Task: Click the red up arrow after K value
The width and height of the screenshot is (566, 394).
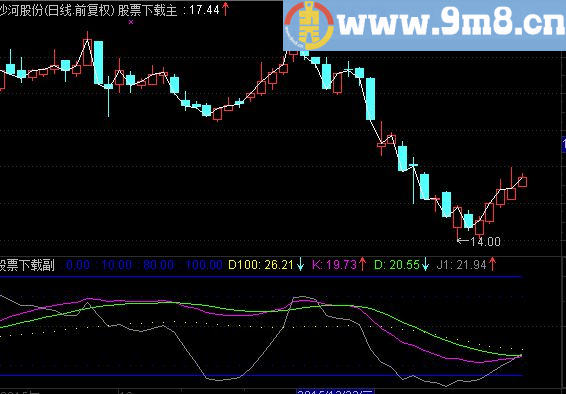Action: (362, 265)
